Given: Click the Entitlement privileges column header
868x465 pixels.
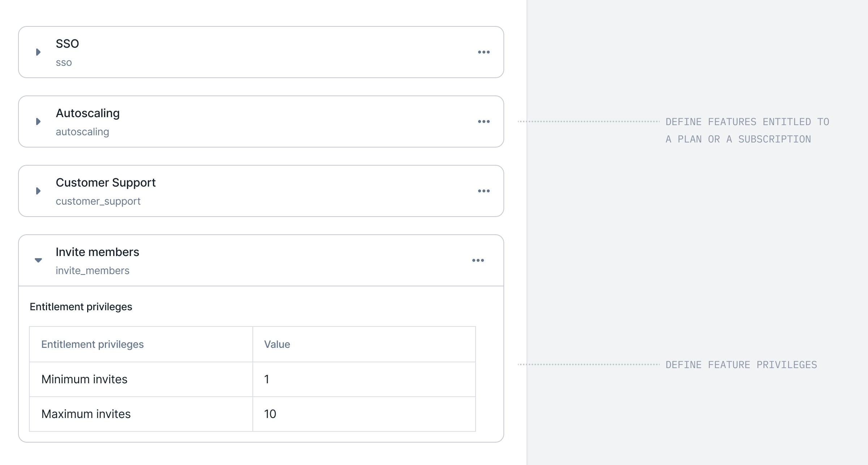Looking at the screenshot, I should pyautogui.click(x=93, y=345).
